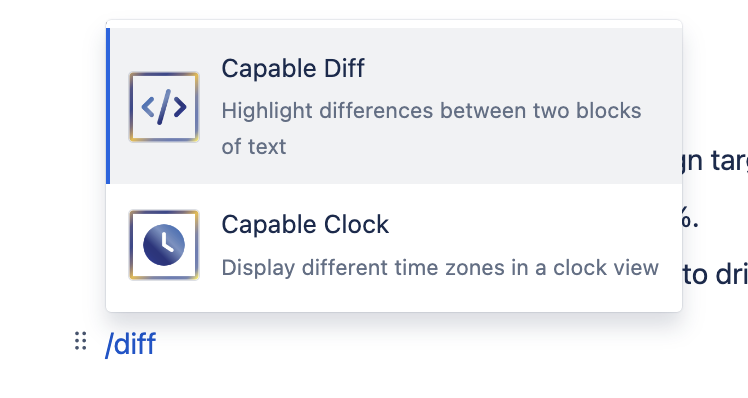Click the 'clock view' words in description
This screenshot has width=748, height=398.
click(x=606, y=268)
